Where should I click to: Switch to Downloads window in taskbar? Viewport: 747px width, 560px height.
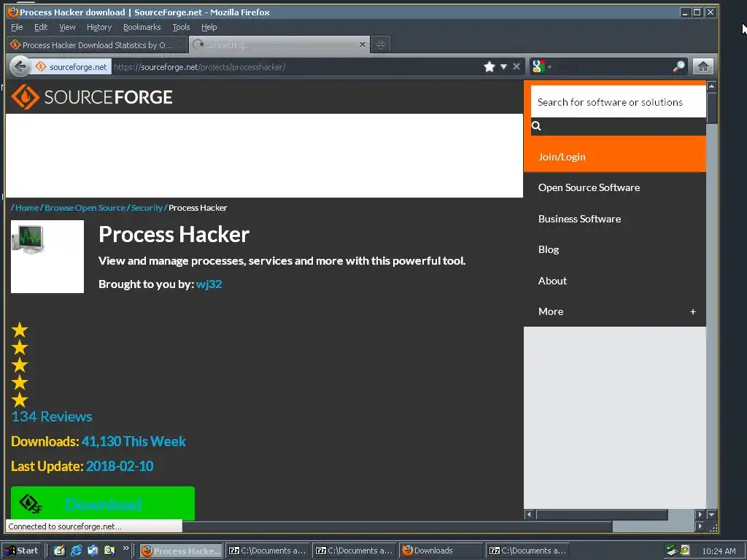(441, 551)
